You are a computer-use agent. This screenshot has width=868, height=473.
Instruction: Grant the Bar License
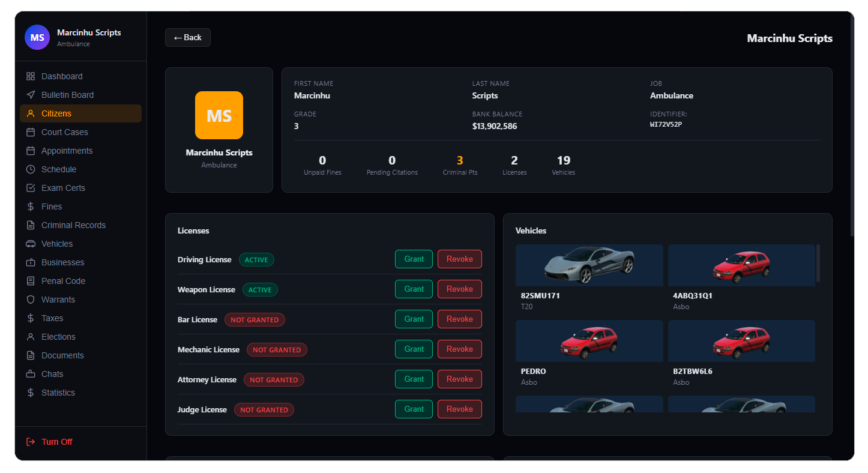pyautogui.click(x=414, y=319)
